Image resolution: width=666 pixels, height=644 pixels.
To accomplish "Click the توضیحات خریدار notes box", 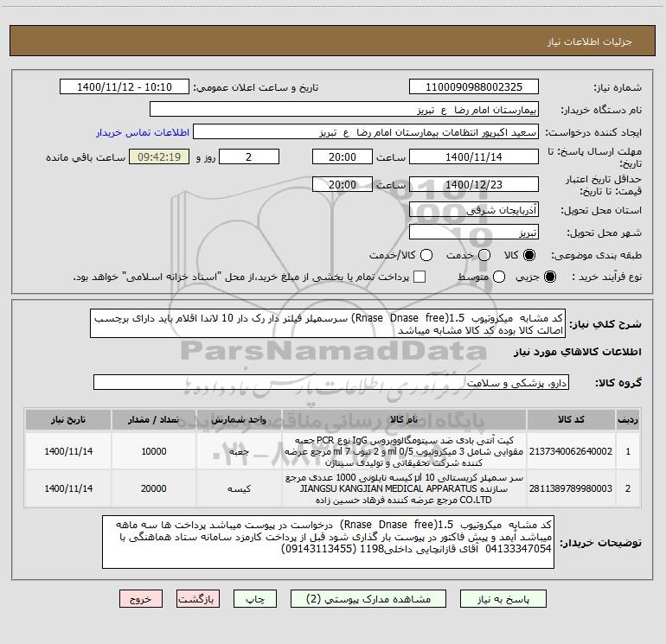I will 328,542.
